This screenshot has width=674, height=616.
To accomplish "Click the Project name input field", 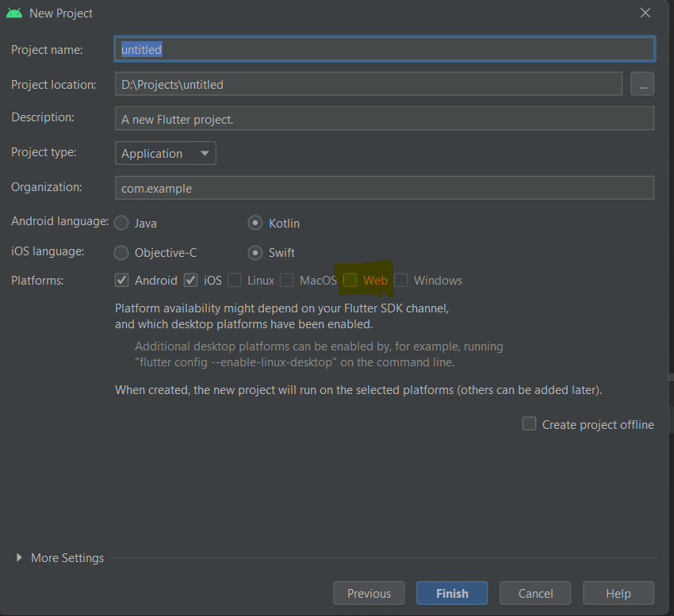I will pyautogui.click(x=385, y=49).
